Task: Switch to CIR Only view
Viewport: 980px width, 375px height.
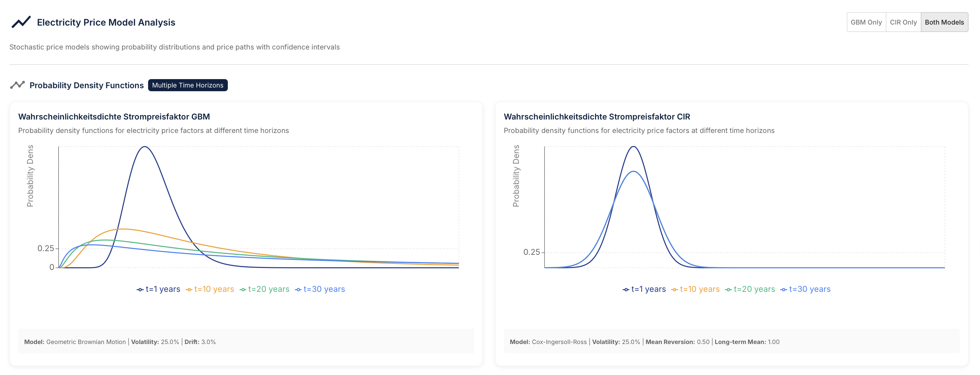Action: pos(904,22)
